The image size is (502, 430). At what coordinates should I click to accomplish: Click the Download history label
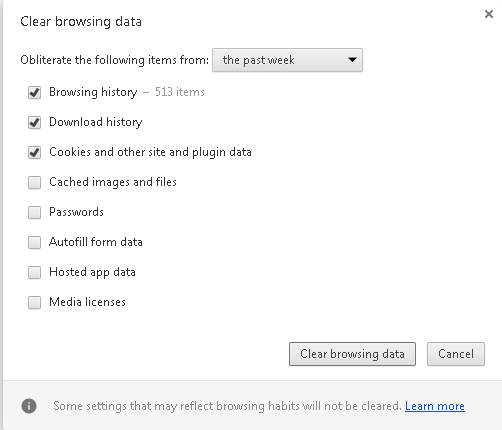pos(96,122)
